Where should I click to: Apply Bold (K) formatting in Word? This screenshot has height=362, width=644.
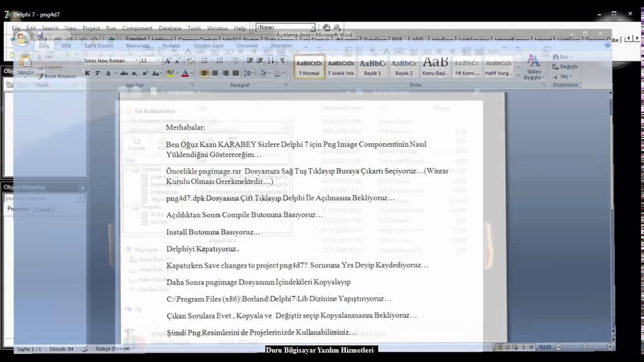tap(87, 73)
